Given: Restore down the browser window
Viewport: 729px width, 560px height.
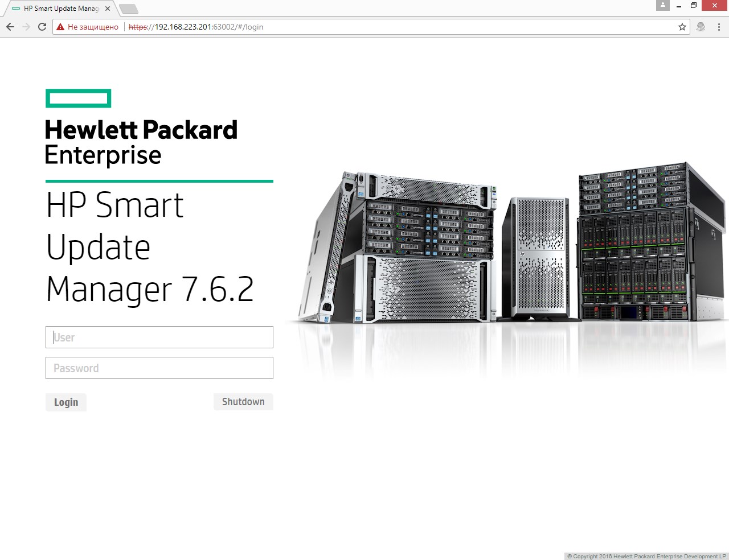Looking at the screenshot, I should coord(694,6).
